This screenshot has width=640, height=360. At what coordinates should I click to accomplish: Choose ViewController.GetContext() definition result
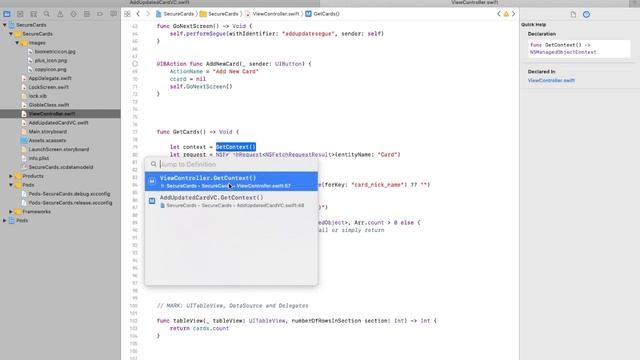[231, 181]
